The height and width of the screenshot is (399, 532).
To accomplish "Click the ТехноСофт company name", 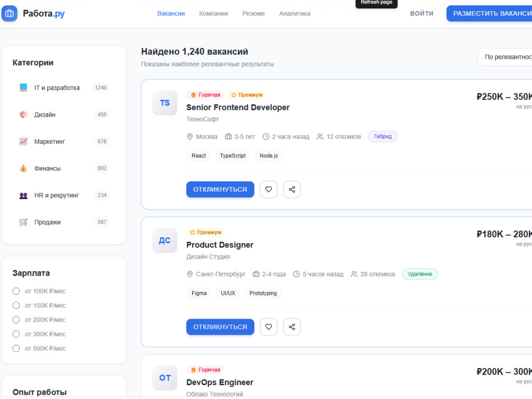I will [203, 119].
